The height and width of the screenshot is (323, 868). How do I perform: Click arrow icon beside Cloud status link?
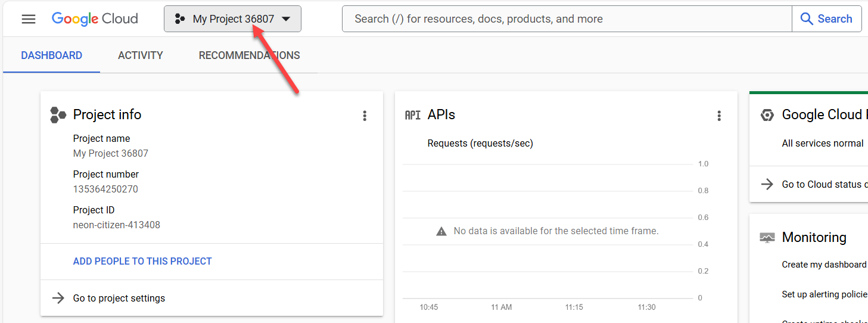pyautogui.click(x=767, y=184)
